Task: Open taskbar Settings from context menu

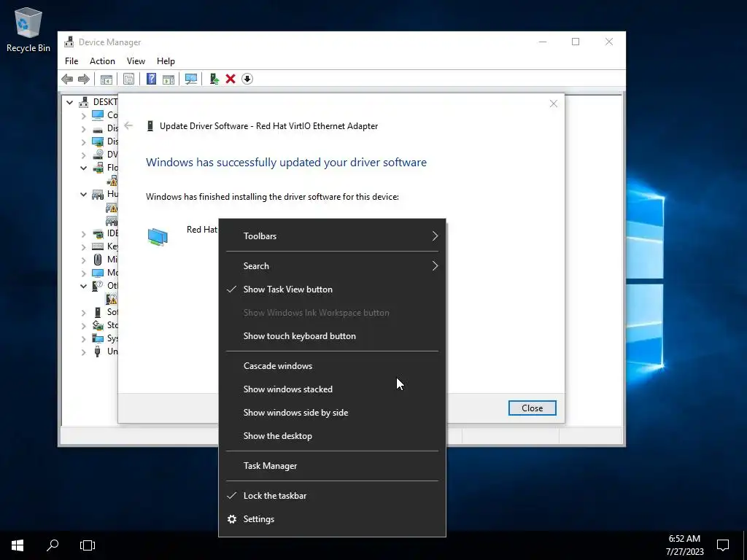Action: [332, 519]
